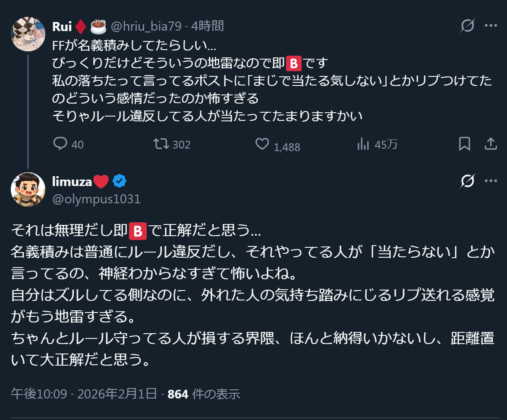
Task: Open limuza's profile avatar
Action: [28, 189]
